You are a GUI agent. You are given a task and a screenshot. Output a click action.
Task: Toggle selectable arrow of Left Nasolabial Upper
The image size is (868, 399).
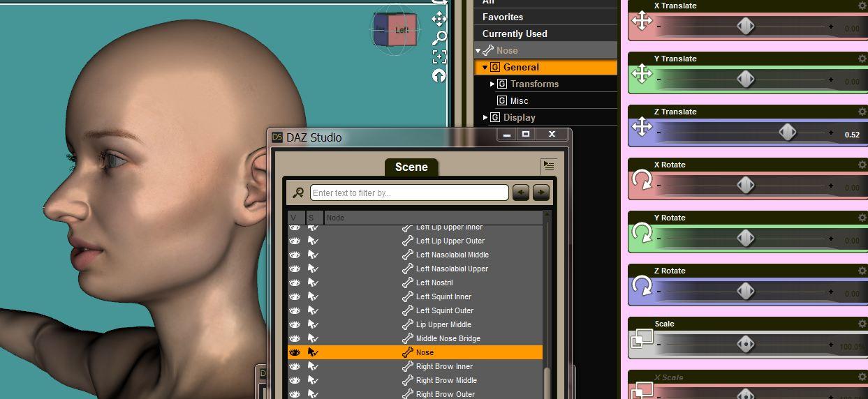tap(313, 269)
